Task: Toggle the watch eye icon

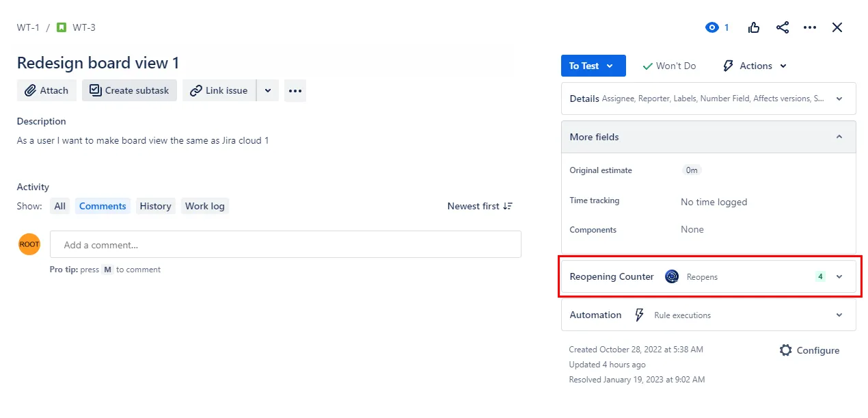Action: (712, 27)
